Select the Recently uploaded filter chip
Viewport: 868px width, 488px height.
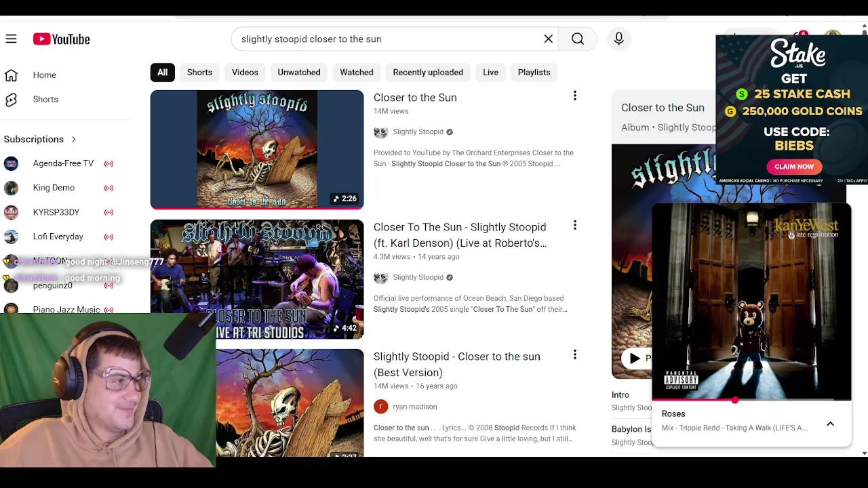coord(428,73)
